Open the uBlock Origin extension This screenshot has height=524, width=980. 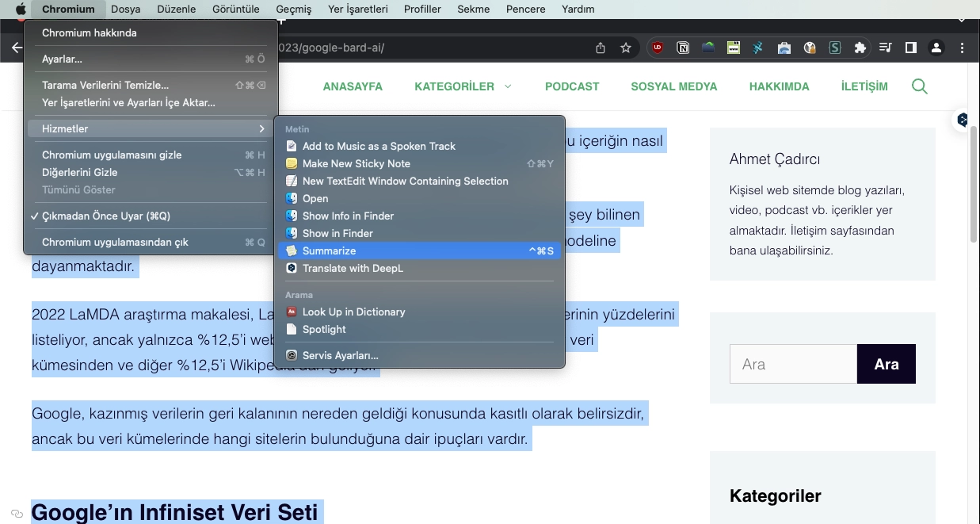658,48
